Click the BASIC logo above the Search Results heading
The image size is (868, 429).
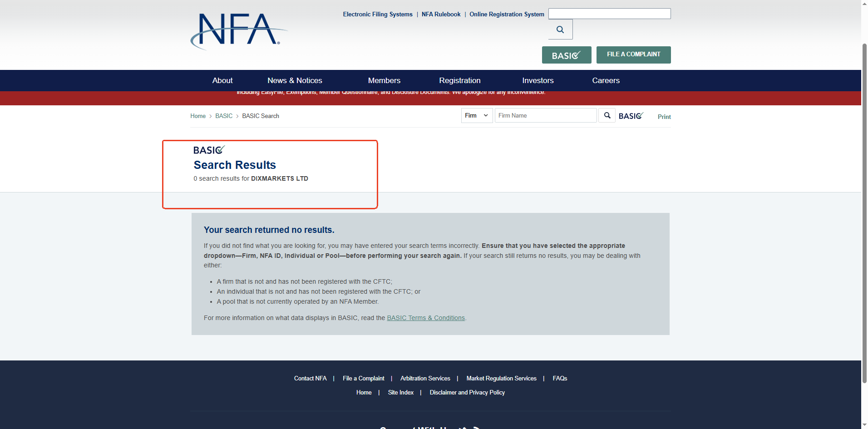pos(209,150)
